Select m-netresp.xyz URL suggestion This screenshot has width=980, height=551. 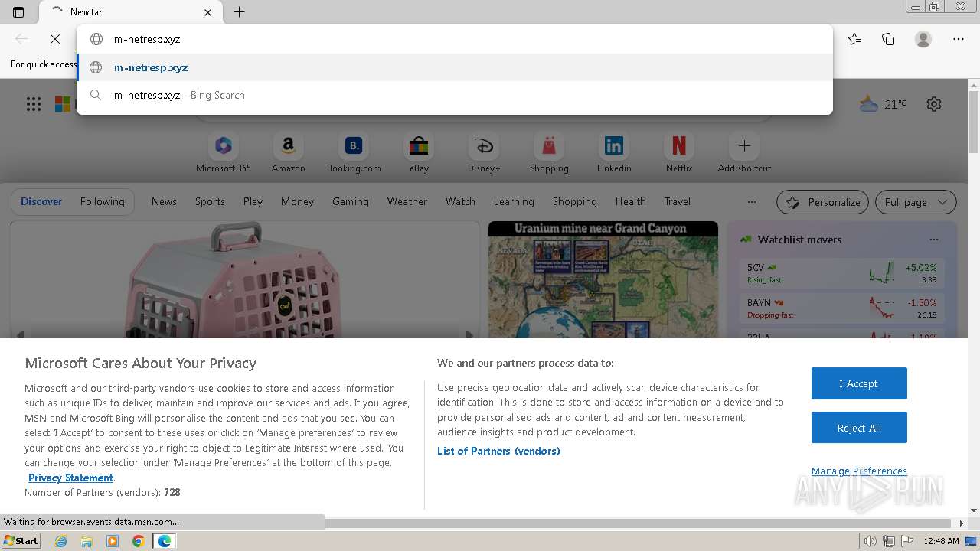(x=455, y=67)
